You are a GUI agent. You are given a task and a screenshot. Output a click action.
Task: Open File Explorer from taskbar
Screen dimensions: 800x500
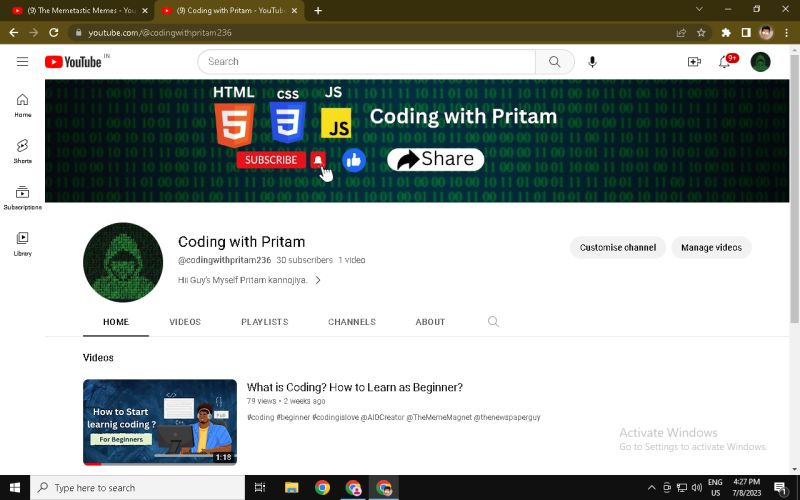(291, 488)
